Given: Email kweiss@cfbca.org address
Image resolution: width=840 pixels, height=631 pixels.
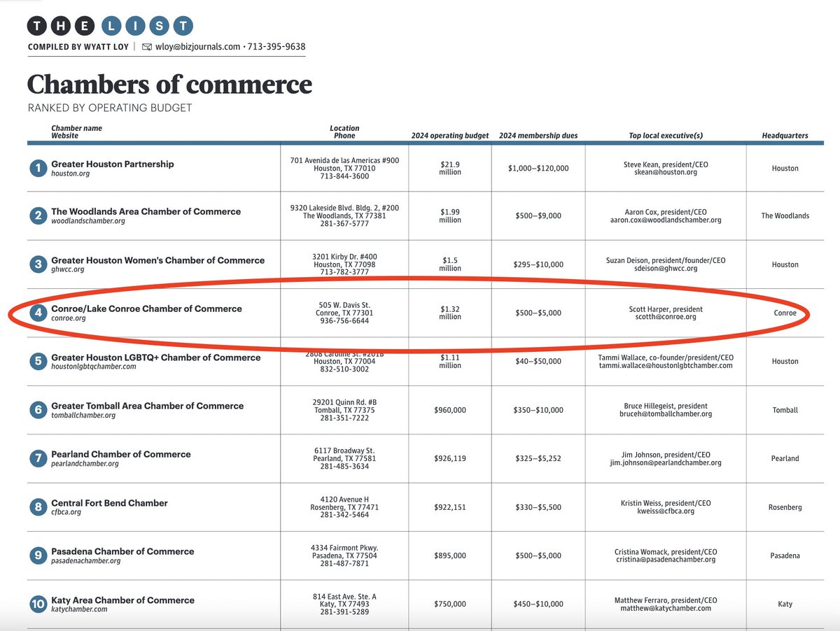Looking at the screenshot, I should tap(666, 511).
